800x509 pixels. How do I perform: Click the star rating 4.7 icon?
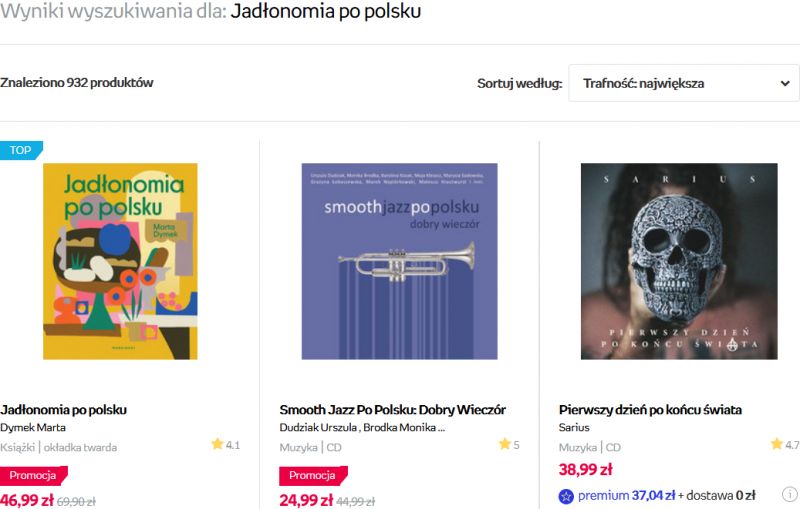click(x=777, y=444)
